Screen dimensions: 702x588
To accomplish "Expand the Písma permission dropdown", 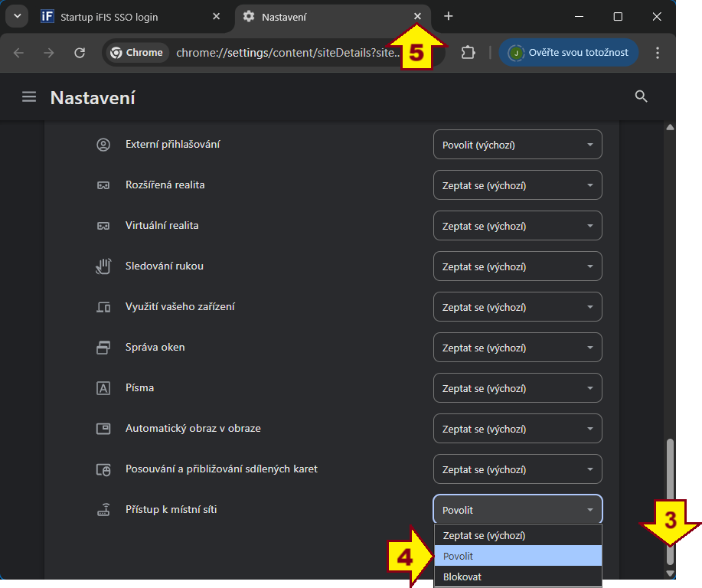I will (x=518, y=388).
